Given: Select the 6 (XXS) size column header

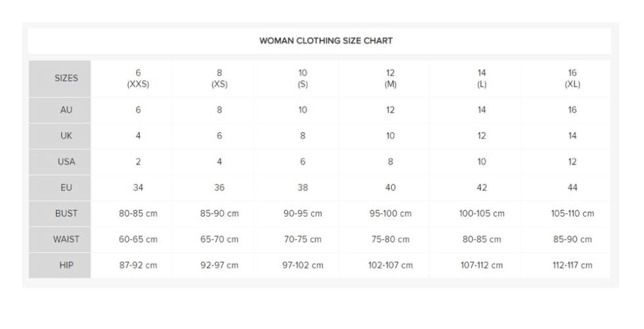Looking at the screenshot, I should point(138,78).
